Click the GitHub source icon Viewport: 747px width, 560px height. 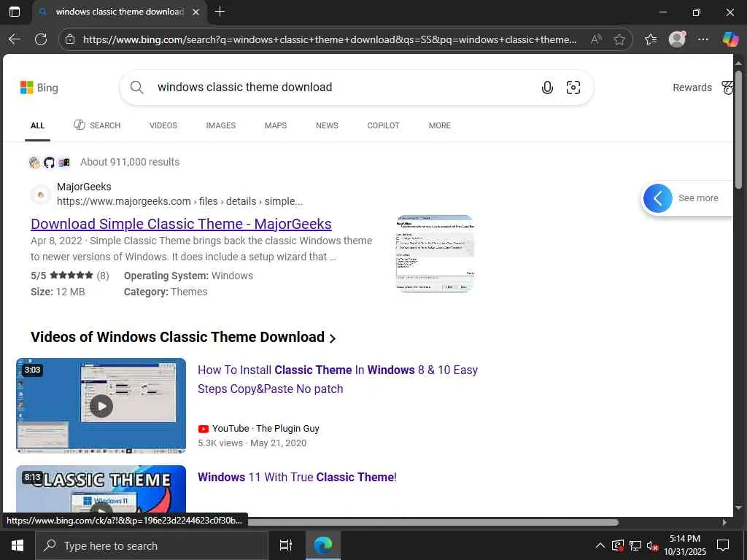[x=49, y=163]
